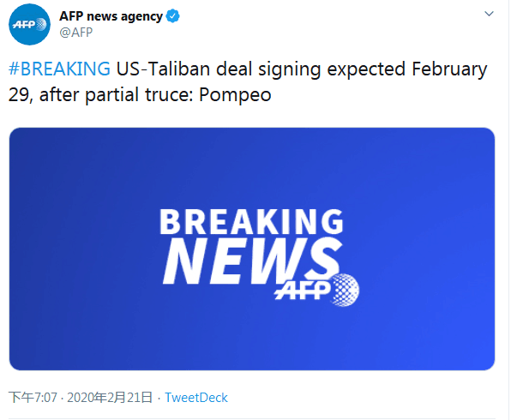The height and width of the screenshot is (420, 511).
Task: Open the TweetDeck source link
Action: tap(196, 398)
